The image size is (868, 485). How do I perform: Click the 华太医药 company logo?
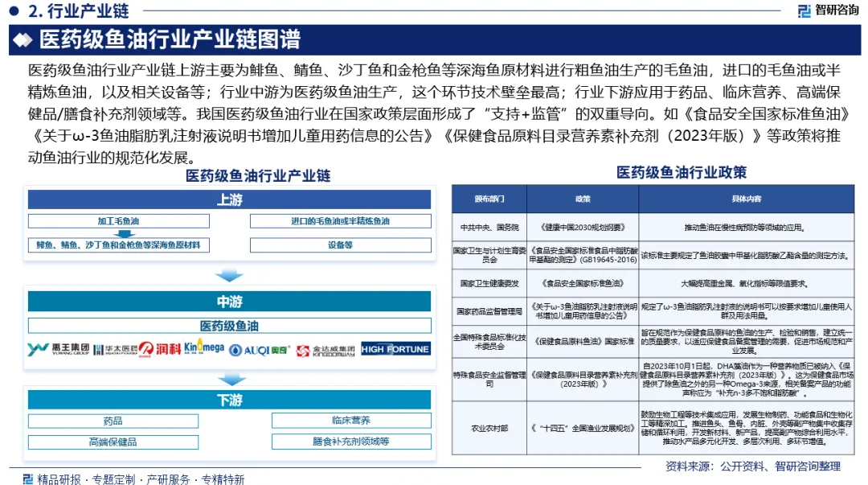tap(115, 349)
